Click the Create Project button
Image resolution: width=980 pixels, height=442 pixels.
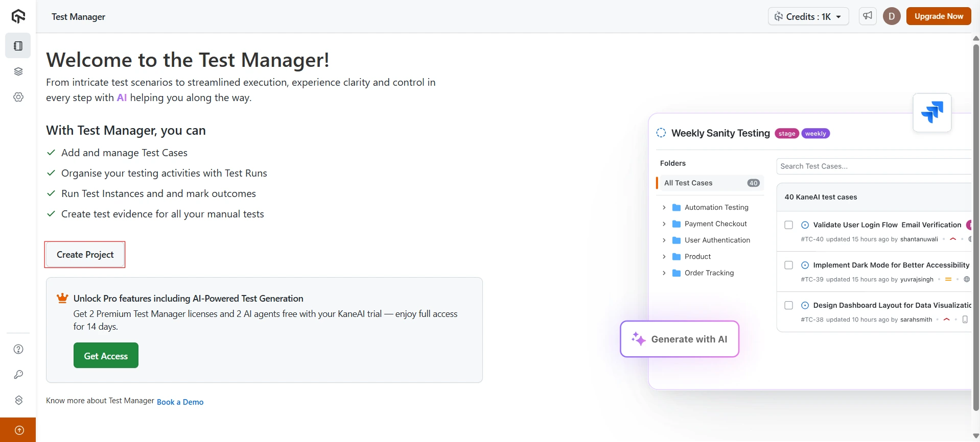point(85,255)
